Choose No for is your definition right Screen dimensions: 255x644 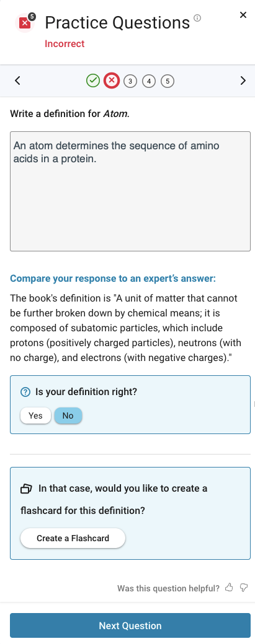[x=68, y=416]
